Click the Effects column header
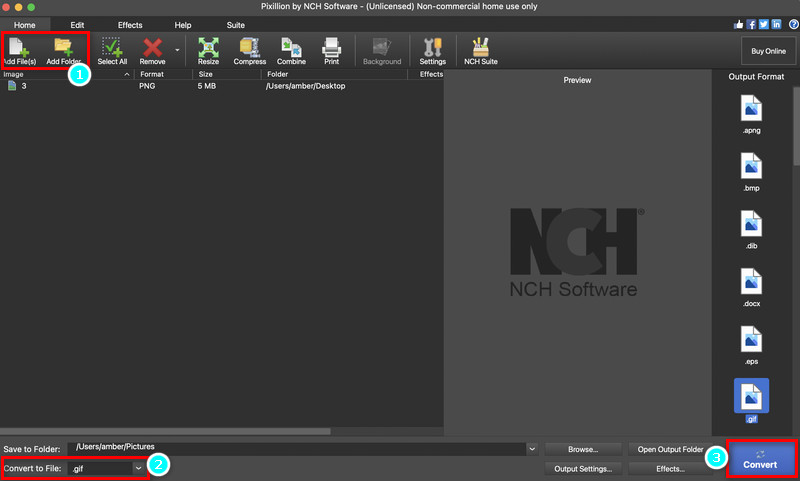The image size is (800, 481). 431,74
